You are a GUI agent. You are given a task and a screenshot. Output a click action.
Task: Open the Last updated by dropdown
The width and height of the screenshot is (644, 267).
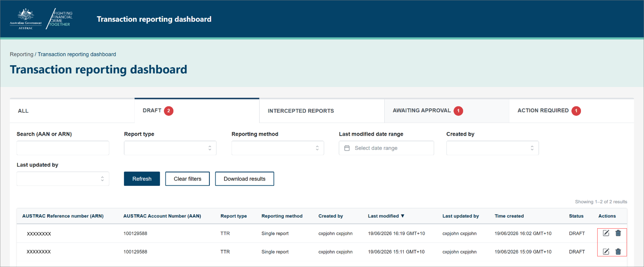63,179
